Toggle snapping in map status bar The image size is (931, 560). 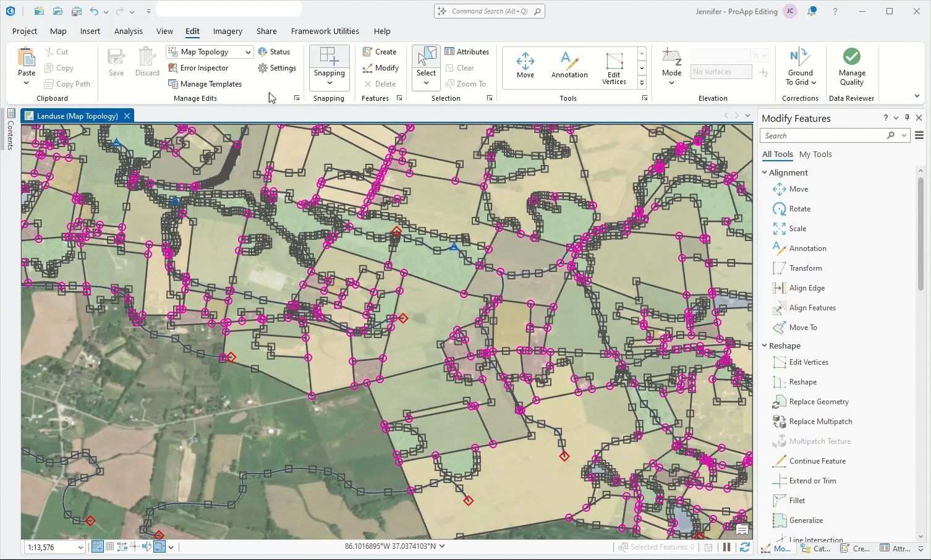coord(97,546)
